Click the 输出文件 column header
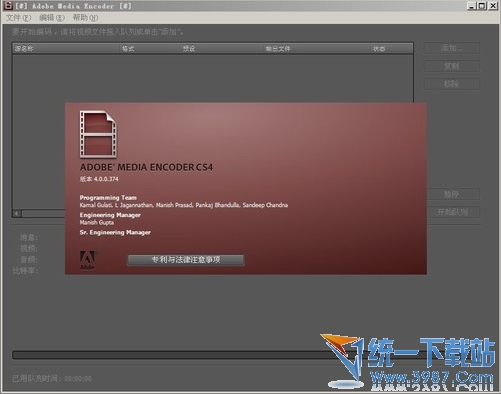This screenshot has height=394, width=501. pos(317,49)
